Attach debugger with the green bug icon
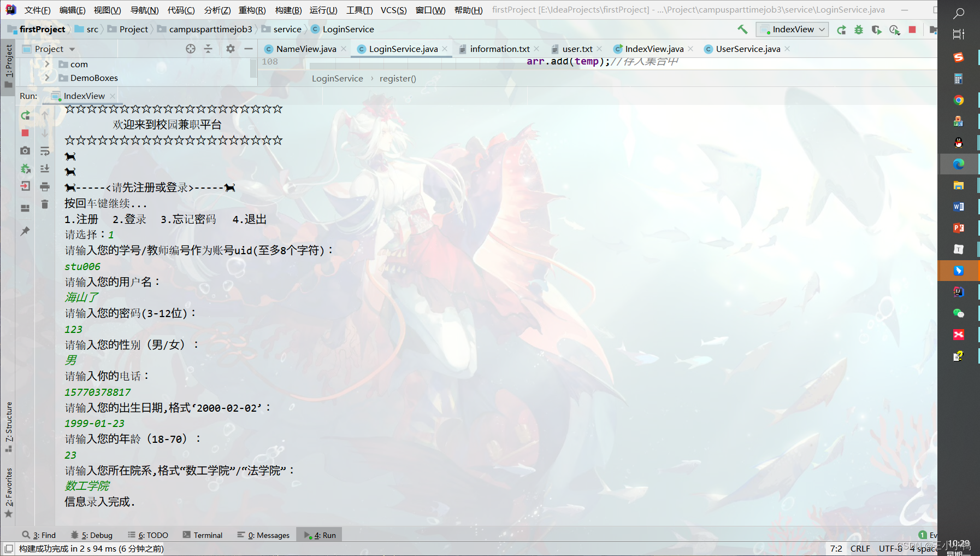 (25, 168)
